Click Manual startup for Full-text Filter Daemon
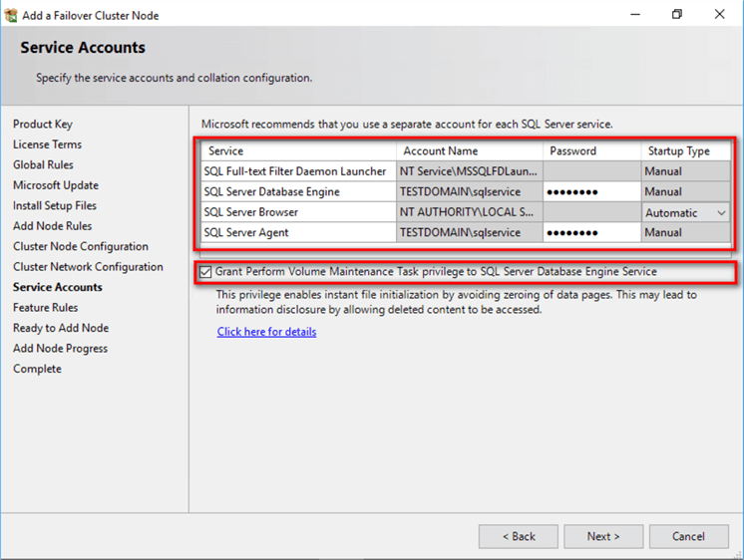Screen dimensions: 744x560 685,171
